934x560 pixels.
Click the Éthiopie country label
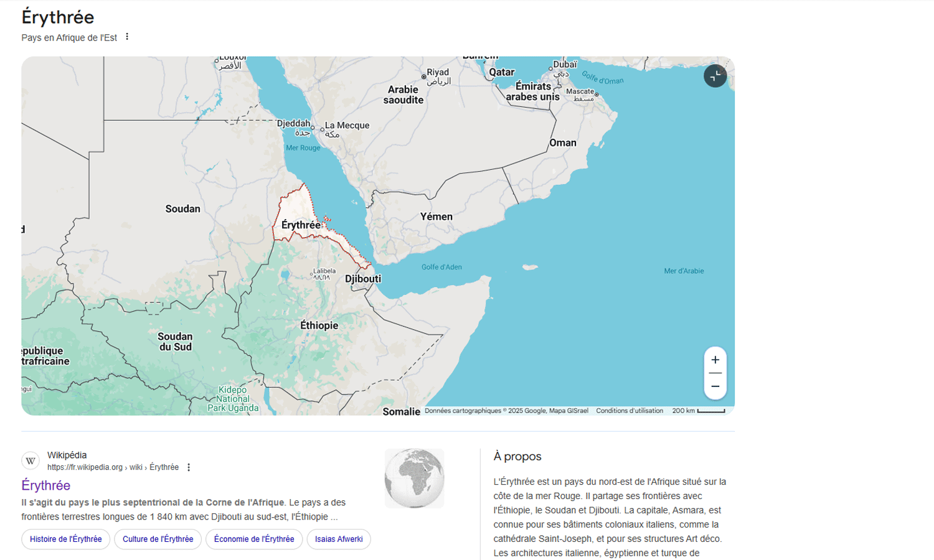319,325
